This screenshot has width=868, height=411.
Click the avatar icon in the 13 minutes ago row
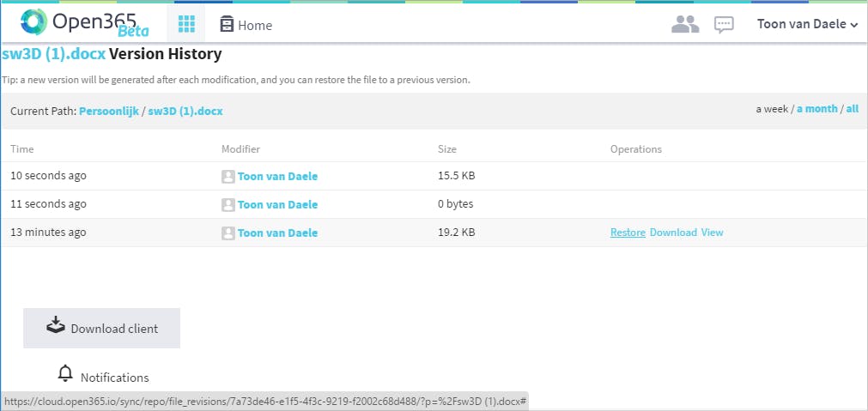point(228,233)
